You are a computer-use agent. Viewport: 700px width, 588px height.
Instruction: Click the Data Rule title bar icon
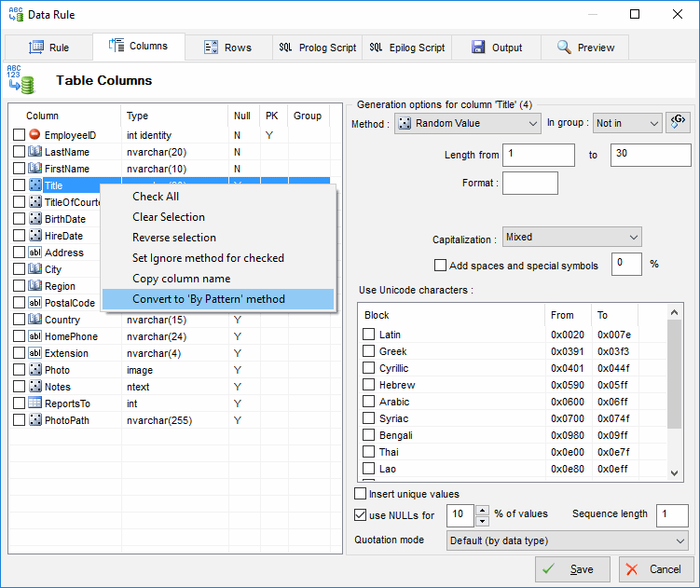point(16,14)
